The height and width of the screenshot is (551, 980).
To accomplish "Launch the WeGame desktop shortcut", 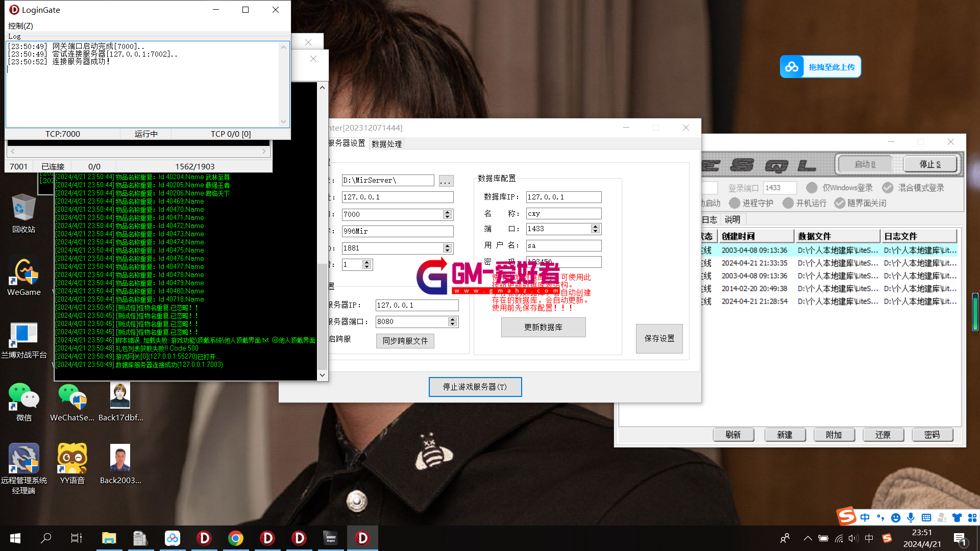I will coord(23,276).
